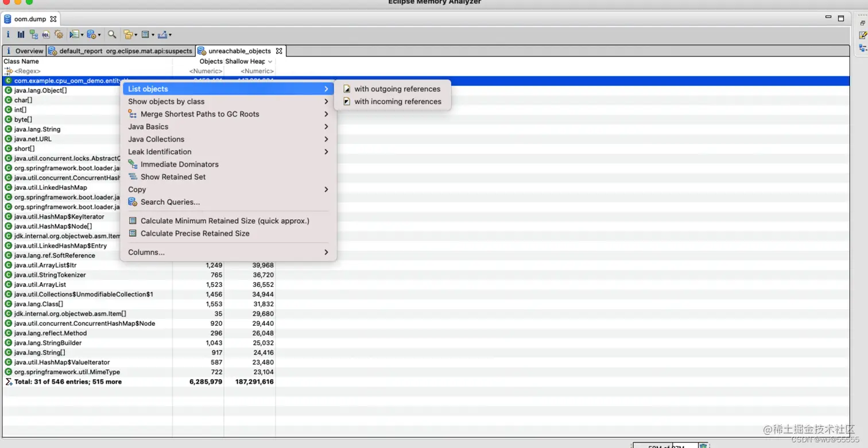Switch to the Overview tab
This screenshot has height=448, width=868.
click(x=24, y=51)
